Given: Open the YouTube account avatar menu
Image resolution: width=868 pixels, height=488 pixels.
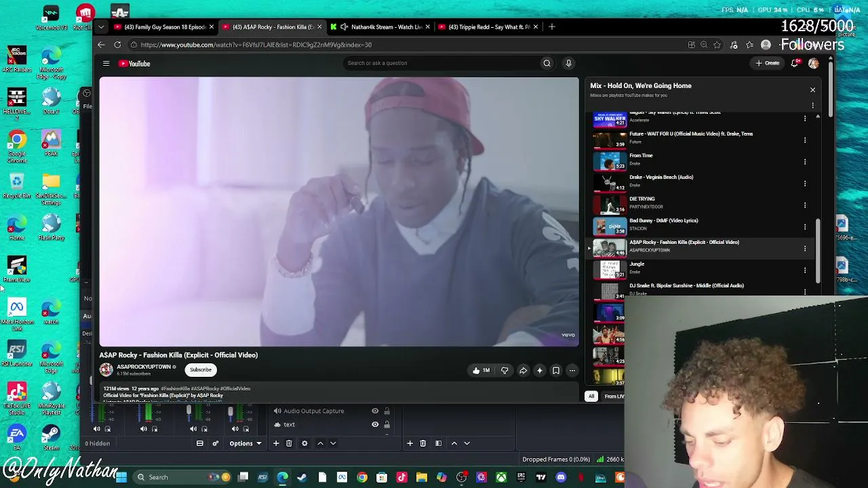Looking at the screenshot, I should click(814, 63).
